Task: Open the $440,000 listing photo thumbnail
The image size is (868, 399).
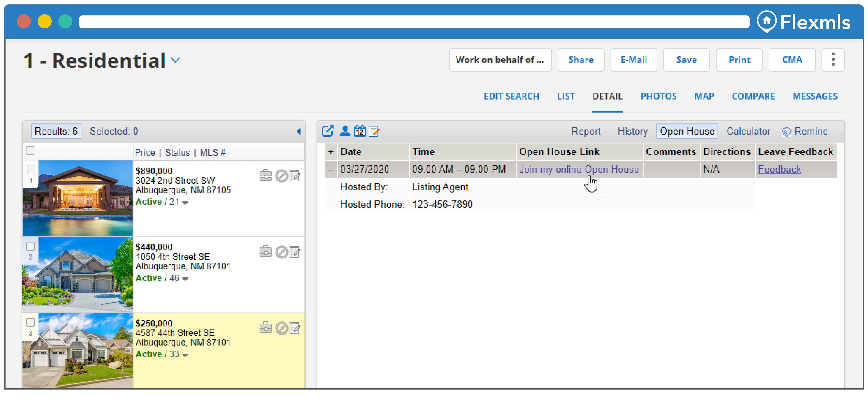Action: click(77, 275)
